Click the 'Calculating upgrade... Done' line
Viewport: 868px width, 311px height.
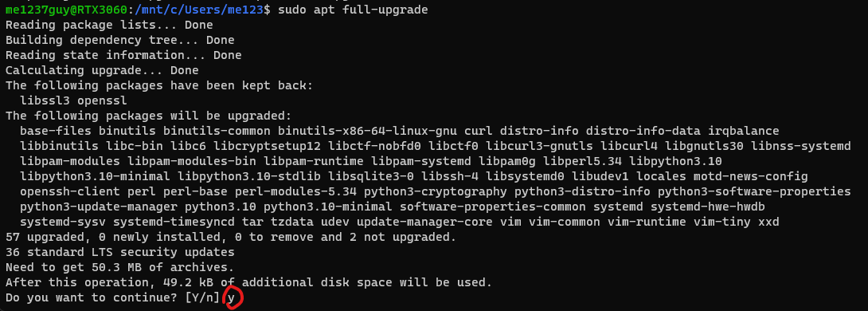click(102, 70)
